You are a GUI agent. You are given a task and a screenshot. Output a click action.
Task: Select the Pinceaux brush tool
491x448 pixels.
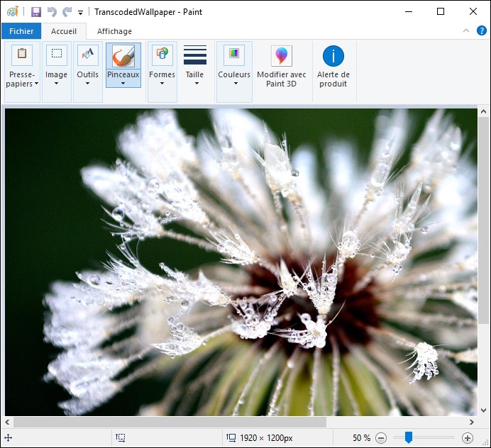(123, 55)
